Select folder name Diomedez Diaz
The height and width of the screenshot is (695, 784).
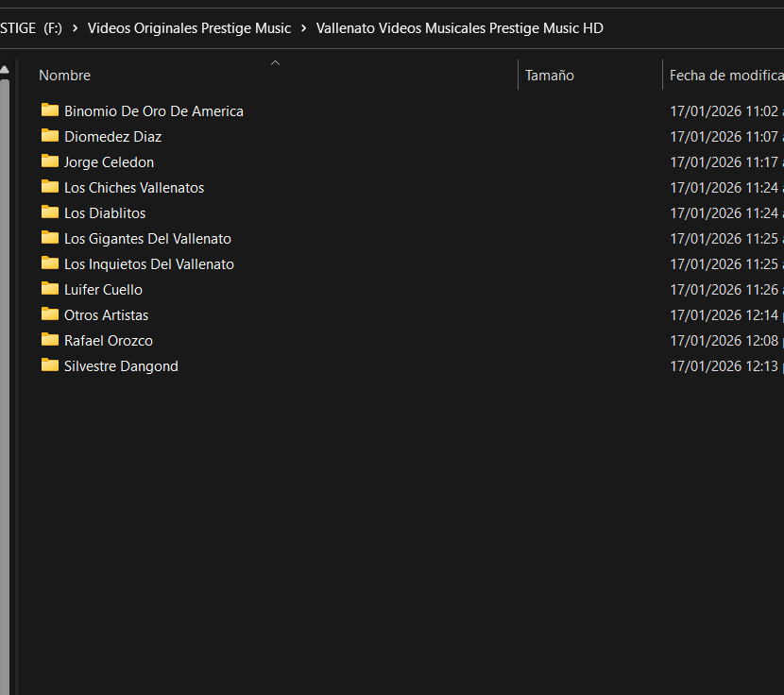coord(113,137)
